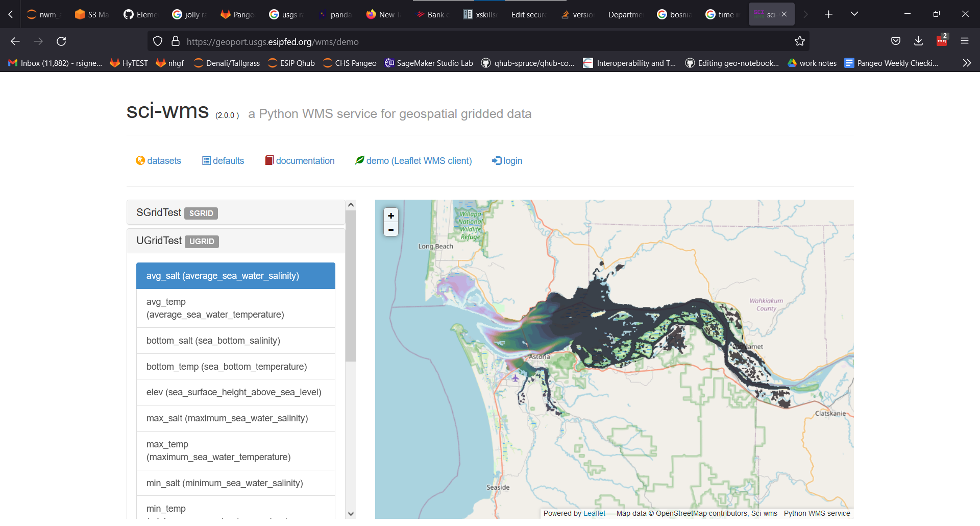Click the green leaf icon by demo link
This screenshot has height=526, width=980.
(360, 160)
